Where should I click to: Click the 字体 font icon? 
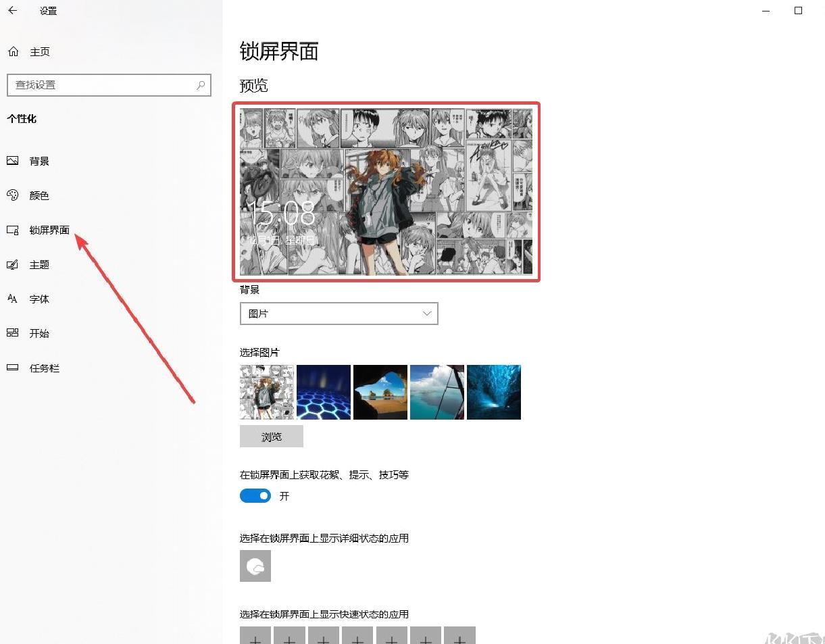point(13,299)
